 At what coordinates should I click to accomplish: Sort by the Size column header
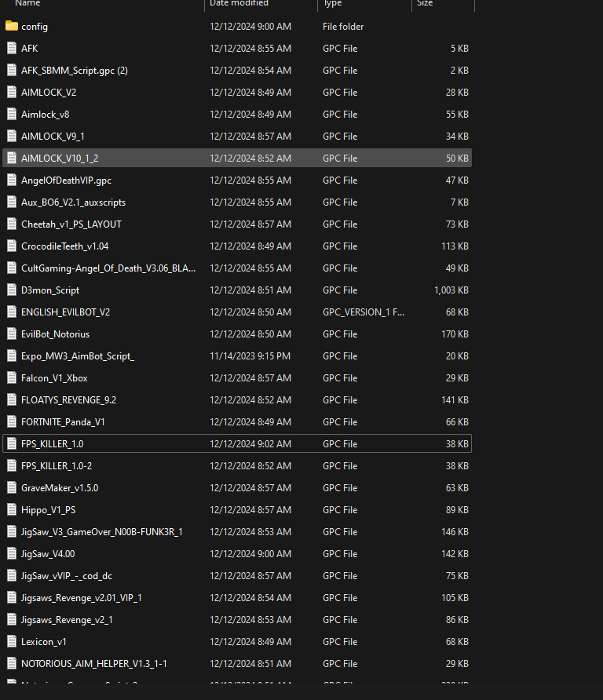[x=425, y=3]
